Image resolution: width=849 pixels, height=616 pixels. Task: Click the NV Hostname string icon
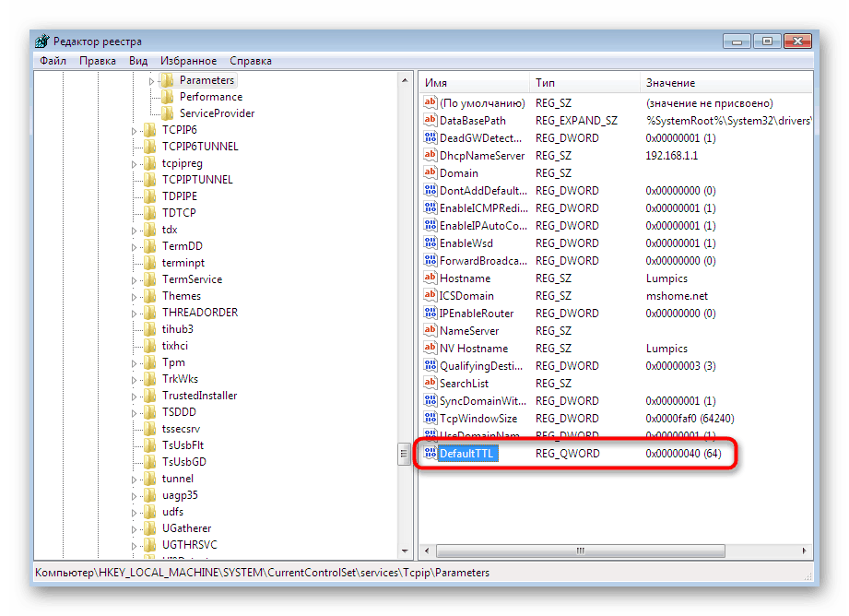tap(430, 348)
